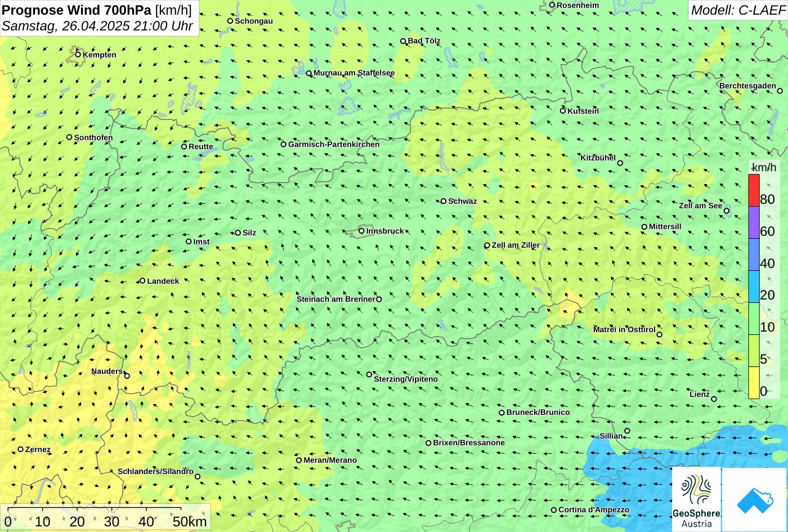Screen dimensions: 788x532
Task: Click the Nauders location marker
Action: tap(127, 376)
